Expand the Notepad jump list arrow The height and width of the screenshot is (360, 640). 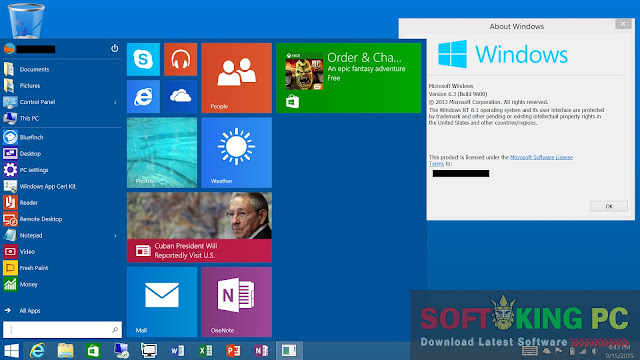pyautogui.click(x=115, y=236)
